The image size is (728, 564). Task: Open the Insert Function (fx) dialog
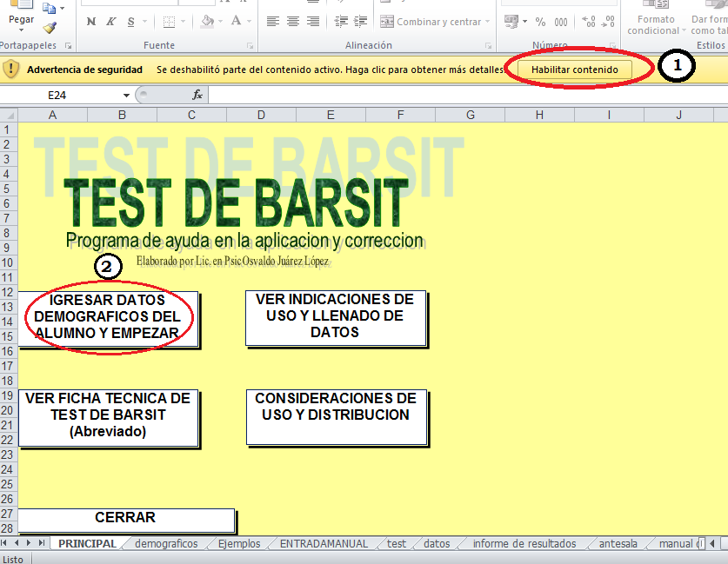click(x=196, y=96)
